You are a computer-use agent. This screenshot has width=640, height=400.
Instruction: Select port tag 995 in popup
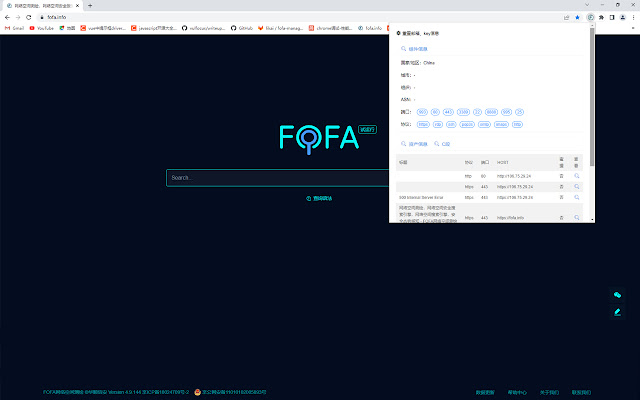pos(507,112)
